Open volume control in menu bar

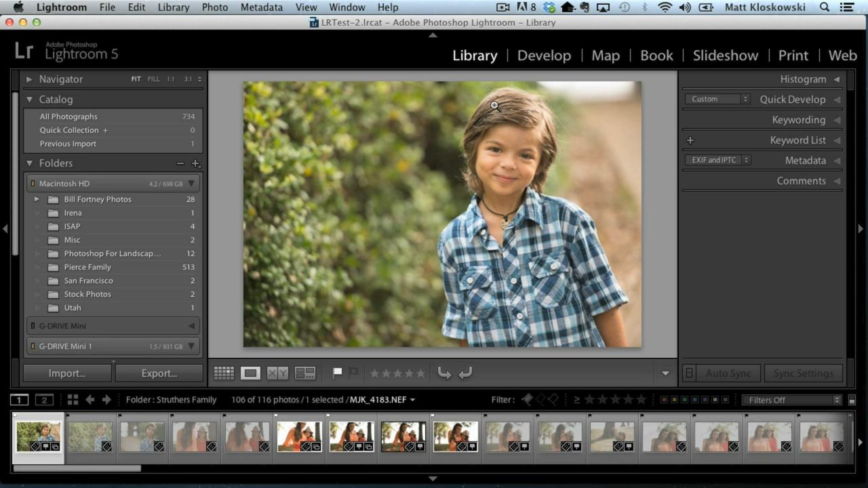[685, 7]
